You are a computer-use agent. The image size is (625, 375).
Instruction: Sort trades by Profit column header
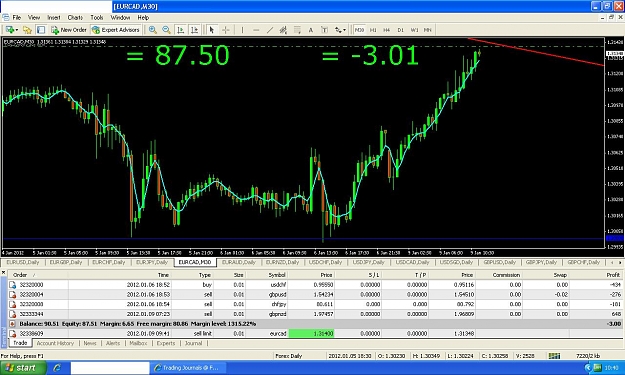tap(613, 275)
